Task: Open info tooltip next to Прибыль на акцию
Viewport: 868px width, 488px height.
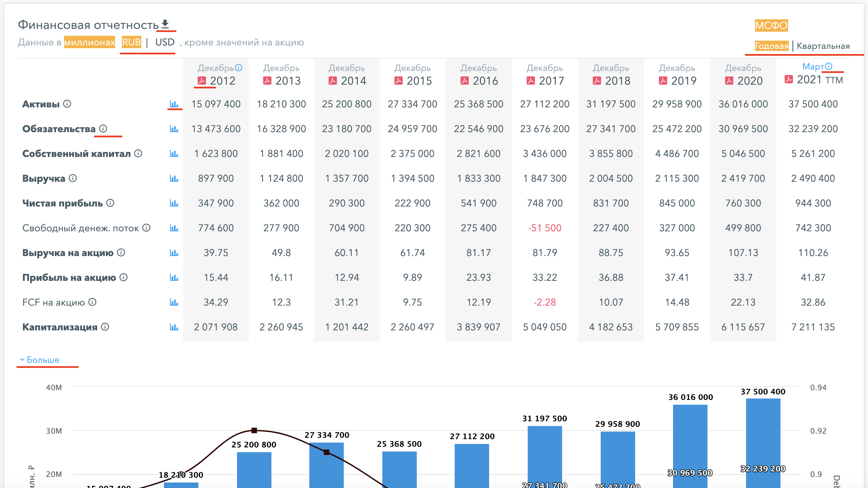Action: 123,277
